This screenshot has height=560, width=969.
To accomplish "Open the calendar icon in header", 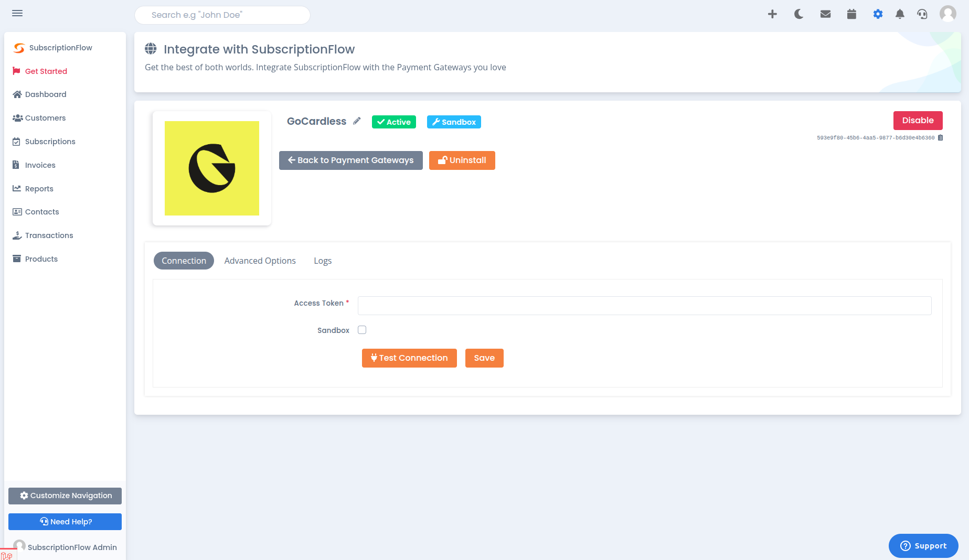I will point(851,14).
